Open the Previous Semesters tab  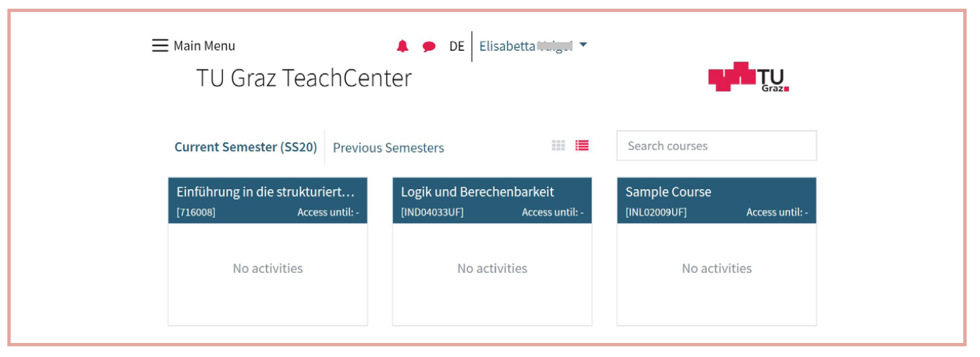[x=388, y=148]
